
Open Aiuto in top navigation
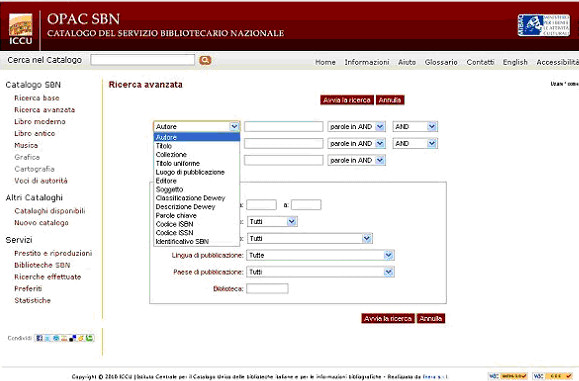click(407, 62)
